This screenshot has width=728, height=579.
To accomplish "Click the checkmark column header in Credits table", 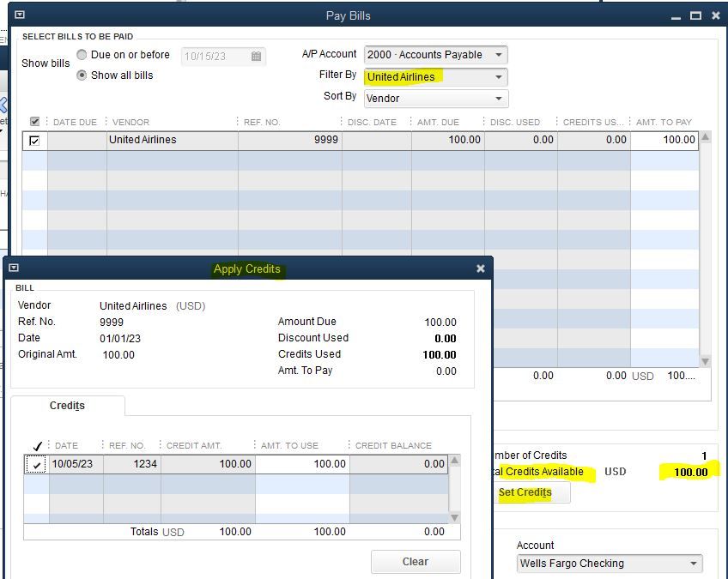I will coord(38,446).
